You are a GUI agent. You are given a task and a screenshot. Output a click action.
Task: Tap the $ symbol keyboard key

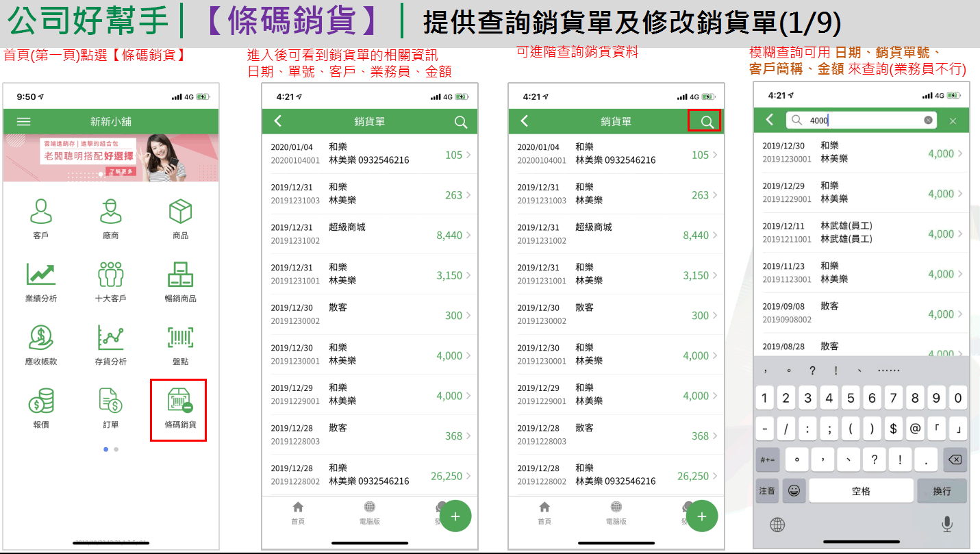(893, 429)
